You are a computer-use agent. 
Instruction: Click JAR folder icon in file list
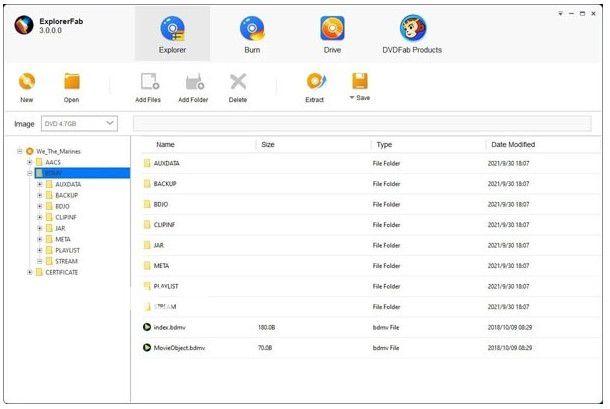[x=147, y=245]
